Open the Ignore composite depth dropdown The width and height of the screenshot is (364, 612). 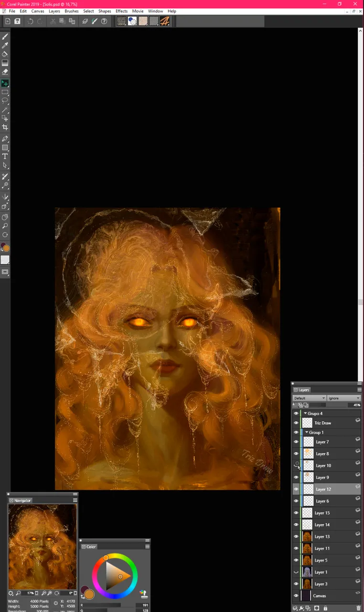point(343,398)
